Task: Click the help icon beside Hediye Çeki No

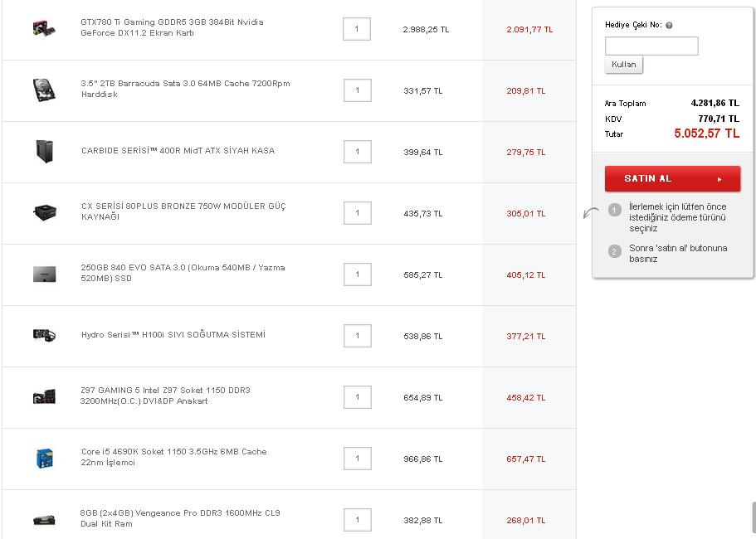Action: (x=669, y=26)
